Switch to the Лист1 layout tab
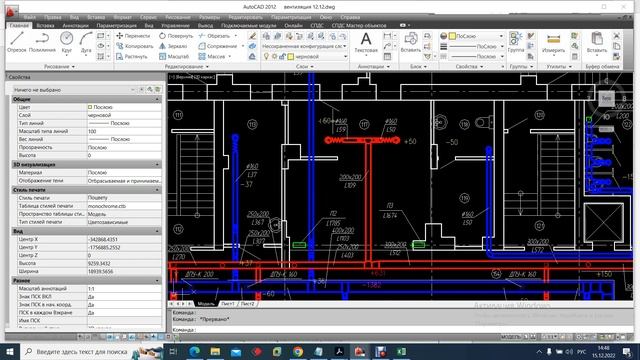Viewport: 640px width, 360px height. 228,304
